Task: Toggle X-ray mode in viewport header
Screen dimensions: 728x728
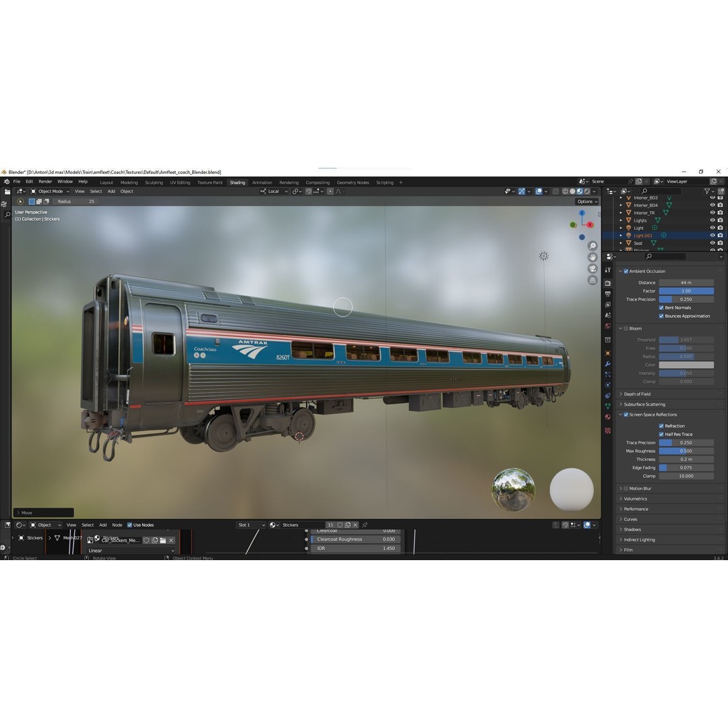Action: pos(555,191)
